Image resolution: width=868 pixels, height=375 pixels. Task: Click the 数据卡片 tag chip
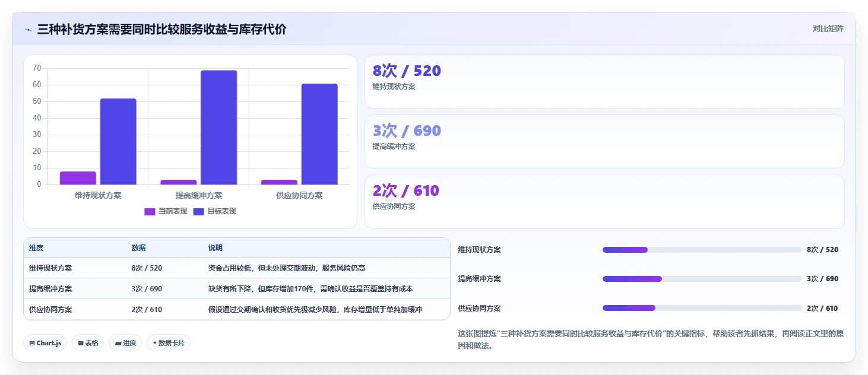pyautogui.click(x=169, y=343)
